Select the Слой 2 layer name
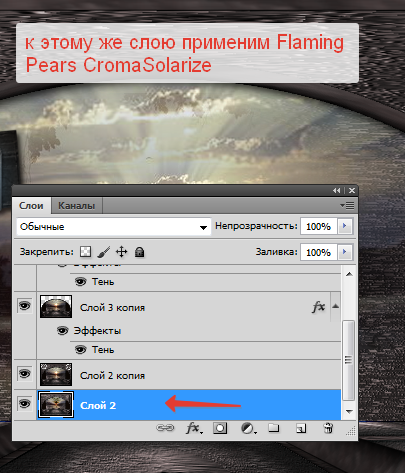405x473 pixels. tap(98, 406)
